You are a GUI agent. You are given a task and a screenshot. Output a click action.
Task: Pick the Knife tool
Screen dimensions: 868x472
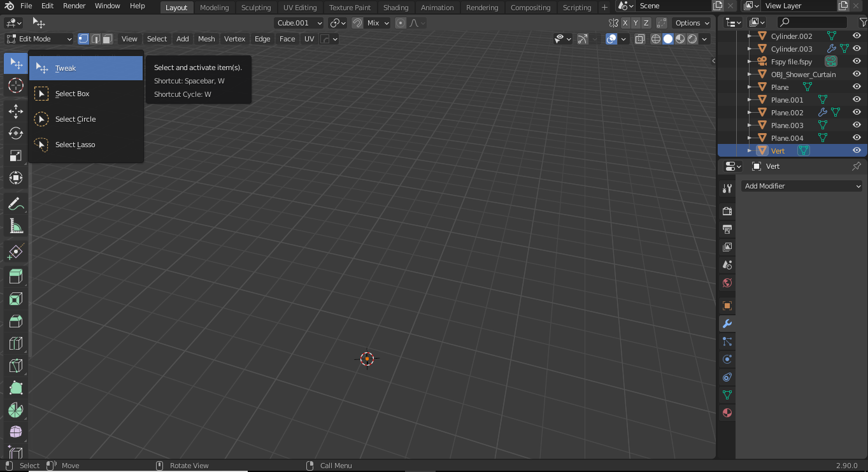pyautogui.click(x=16, y=366)
